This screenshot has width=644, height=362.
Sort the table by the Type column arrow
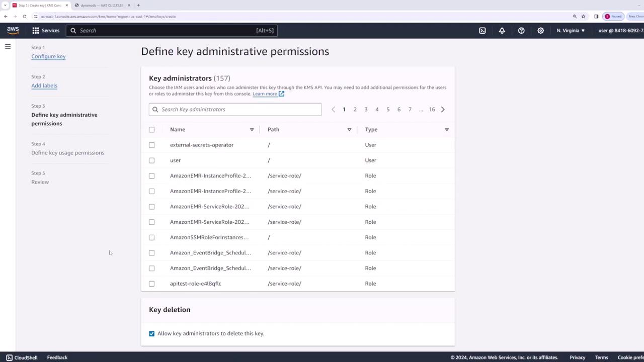[447, 130]
